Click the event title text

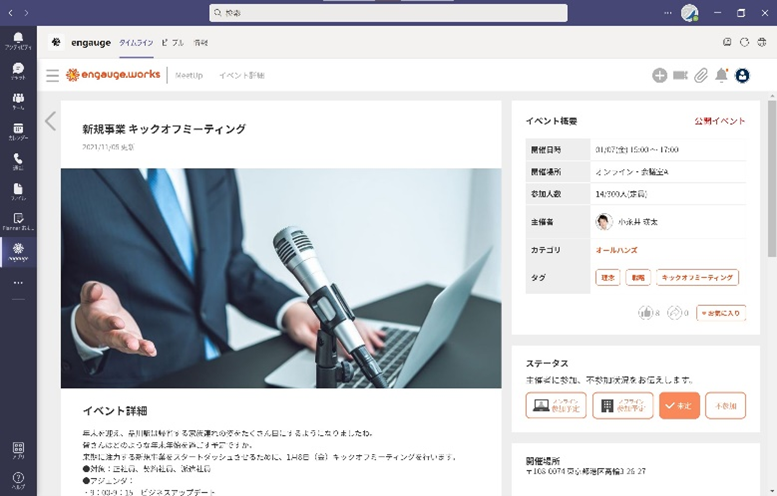click(164, 129)
